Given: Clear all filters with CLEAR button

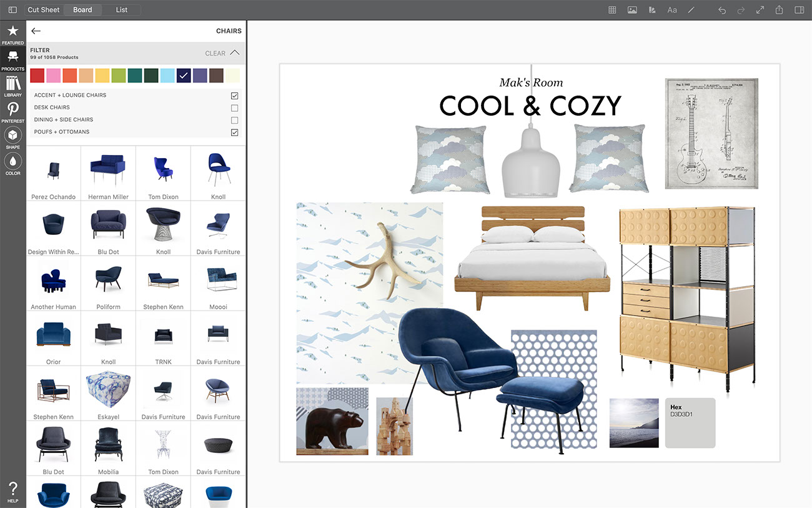Looking at the screenshot, I should click(215, 54).
